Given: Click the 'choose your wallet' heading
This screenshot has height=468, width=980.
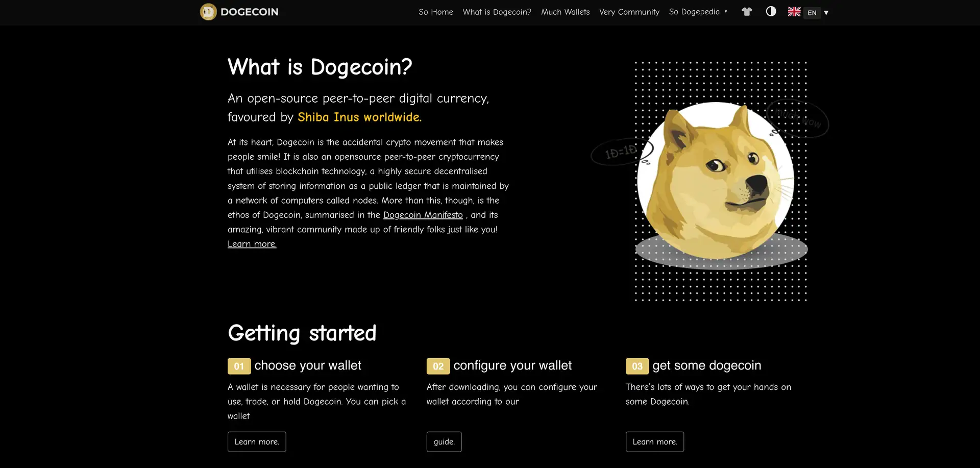Looking at the screenshot, I should tap(308, 365).
